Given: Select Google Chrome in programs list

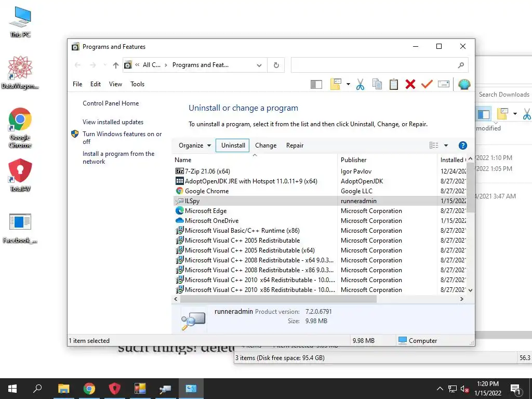Looking at the screenshot, I should point(320,191).
